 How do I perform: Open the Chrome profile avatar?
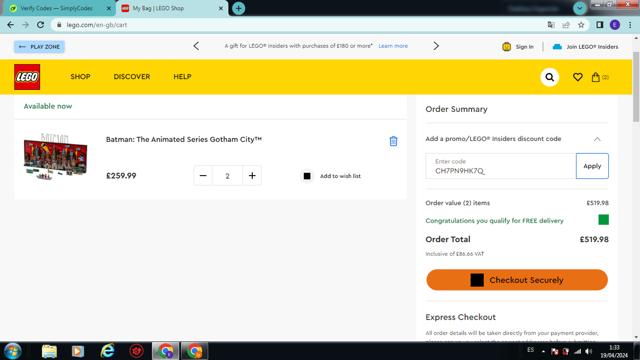point(615,25)
